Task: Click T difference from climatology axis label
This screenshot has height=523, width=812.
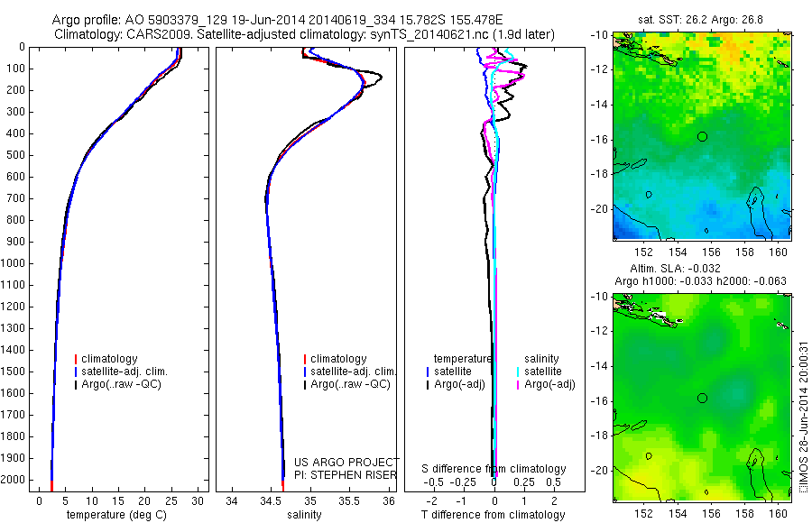Action: [493, 515]
